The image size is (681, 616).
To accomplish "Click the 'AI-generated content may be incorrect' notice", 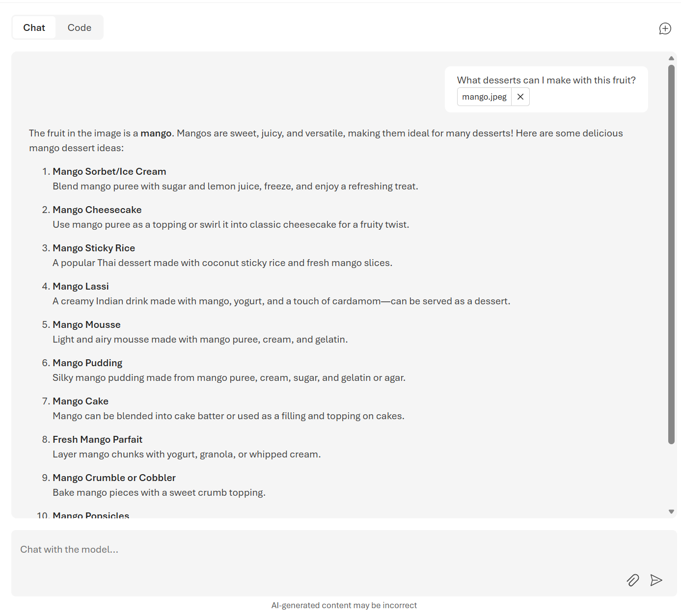I will [x=344, y=605].
